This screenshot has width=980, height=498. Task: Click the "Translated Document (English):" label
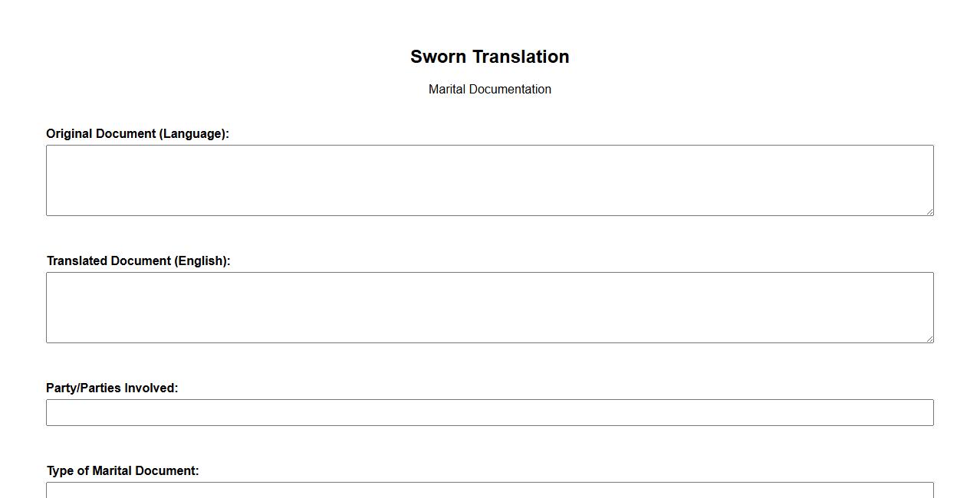[138, 260]
